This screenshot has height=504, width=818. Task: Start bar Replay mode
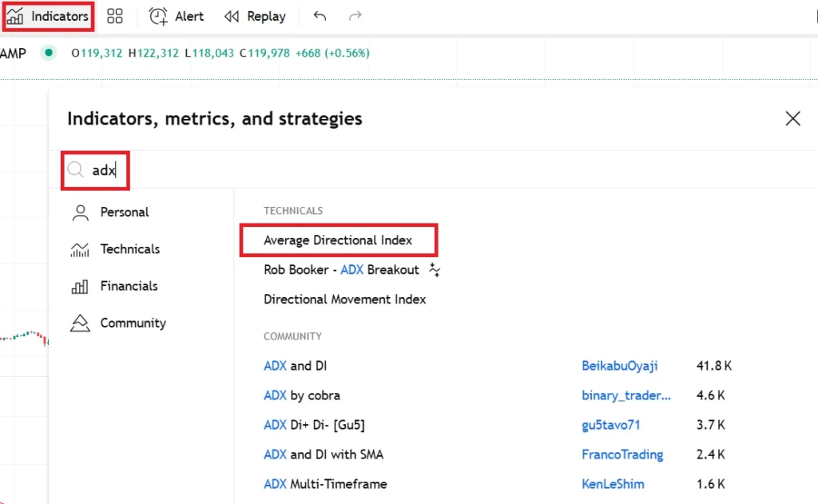(x=255, y=16)
